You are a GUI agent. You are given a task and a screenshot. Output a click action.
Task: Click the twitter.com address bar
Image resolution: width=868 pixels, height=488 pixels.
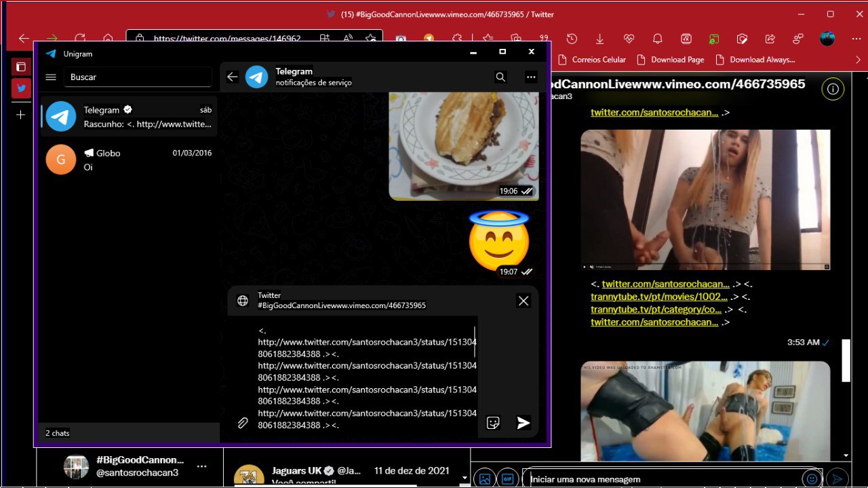(x=227, y=39)
